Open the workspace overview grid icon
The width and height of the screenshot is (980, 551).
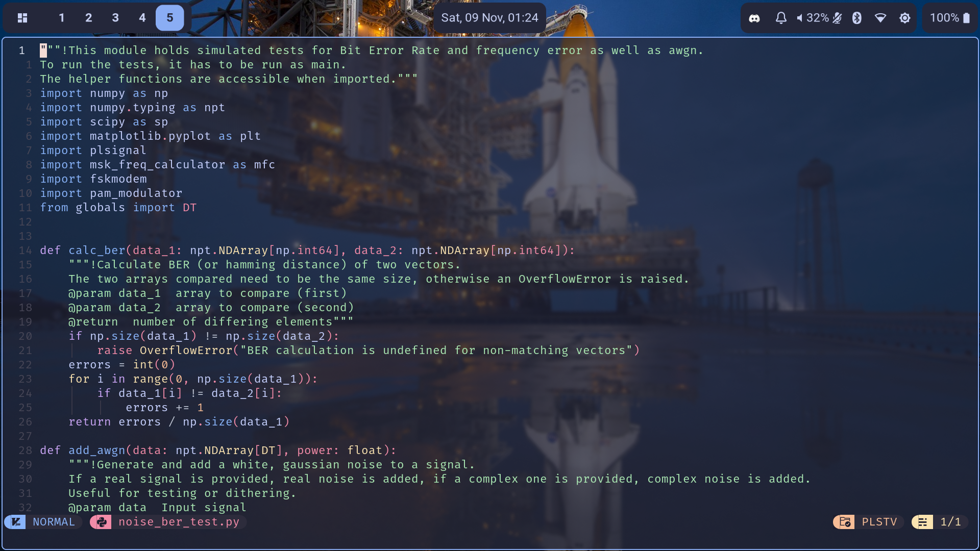(22, 18)
